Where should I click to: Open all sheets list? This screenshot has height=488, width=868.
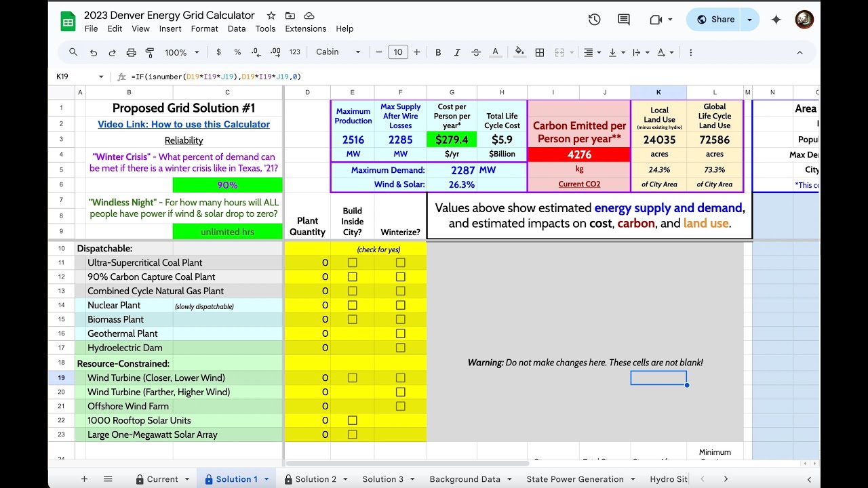click(108, 479)
